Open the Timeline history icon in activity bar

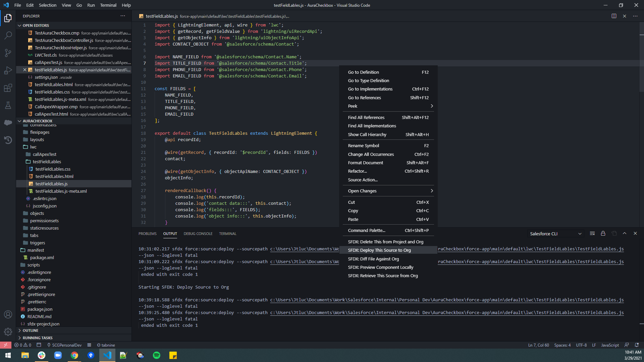pyautogui.click(x=8, y=140)
